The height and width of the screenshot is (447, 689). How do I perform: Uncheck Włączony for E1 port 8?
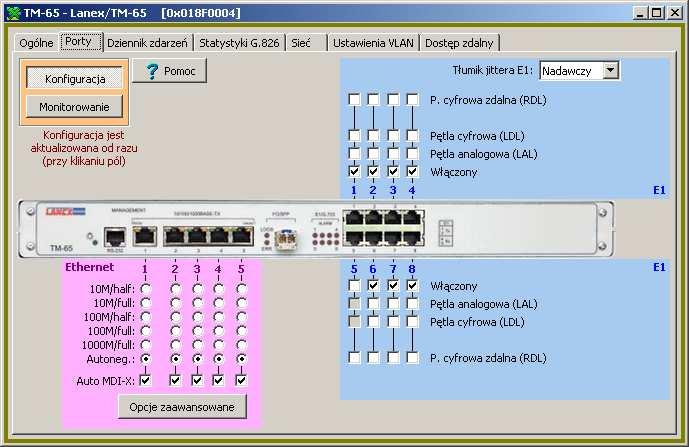pyautogui.click(x=412, y=286)
